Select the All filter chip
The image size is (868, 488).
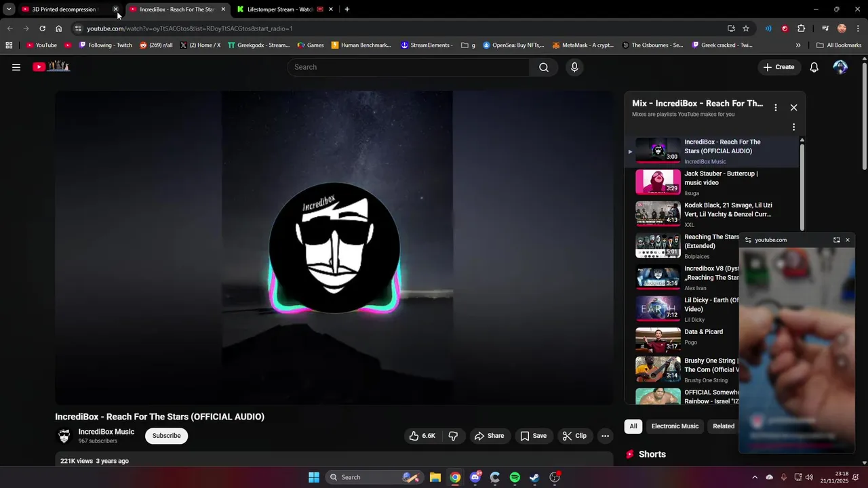point(633,426)
